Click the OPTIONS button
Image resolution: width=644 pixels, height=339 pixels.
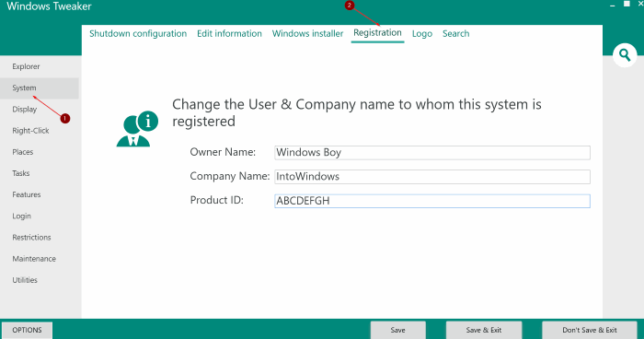(x=27, y=331)
